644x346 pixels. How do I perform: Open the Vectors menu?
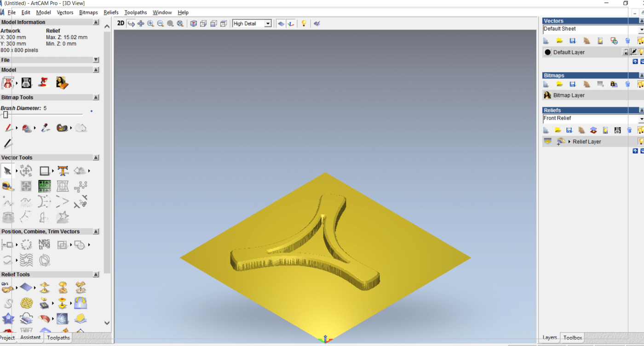[x=65, y=12]
